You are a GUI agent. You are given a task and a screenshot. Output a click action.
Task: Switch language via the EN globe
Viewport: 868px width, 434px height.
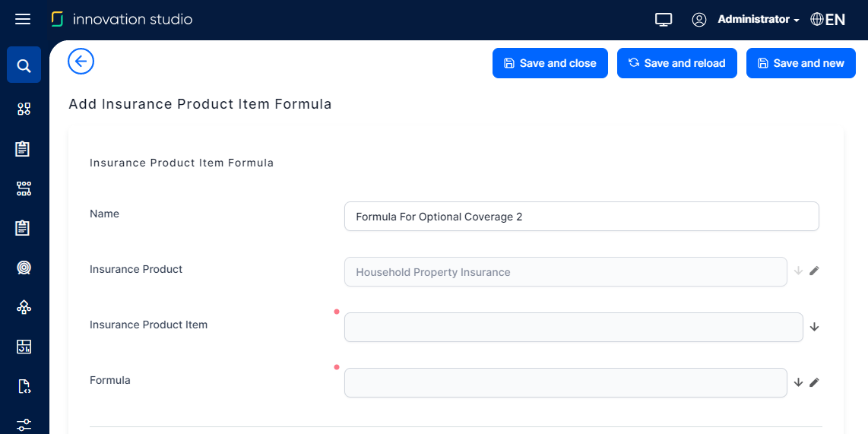tap(828, 20)
